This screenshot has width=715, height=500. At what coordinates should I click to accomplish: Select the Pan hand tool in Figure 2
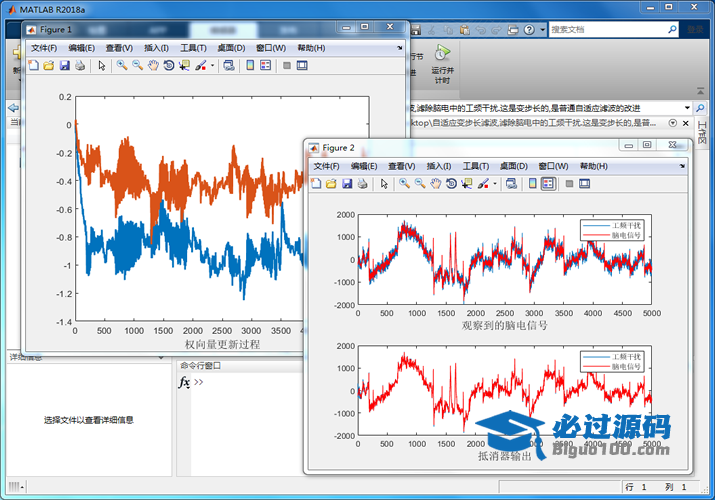pyautogui.click(x=436, y=184)
